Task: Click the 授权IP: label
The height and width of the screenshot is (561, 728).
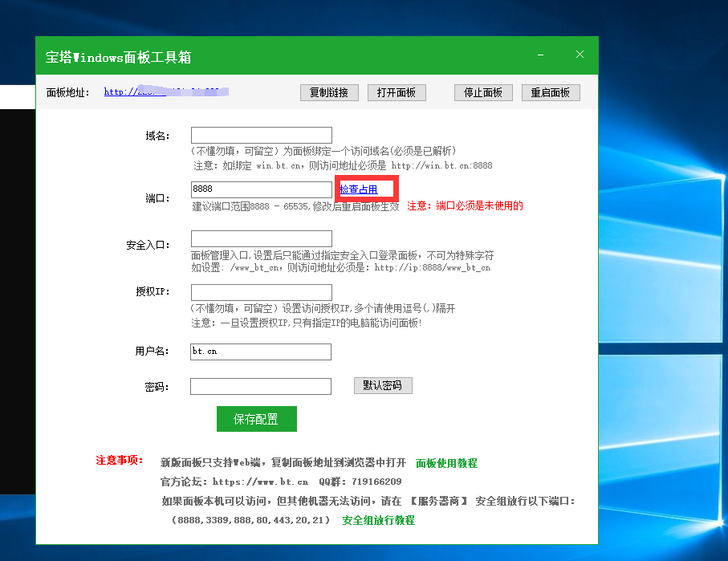Action: click(153, 291)
